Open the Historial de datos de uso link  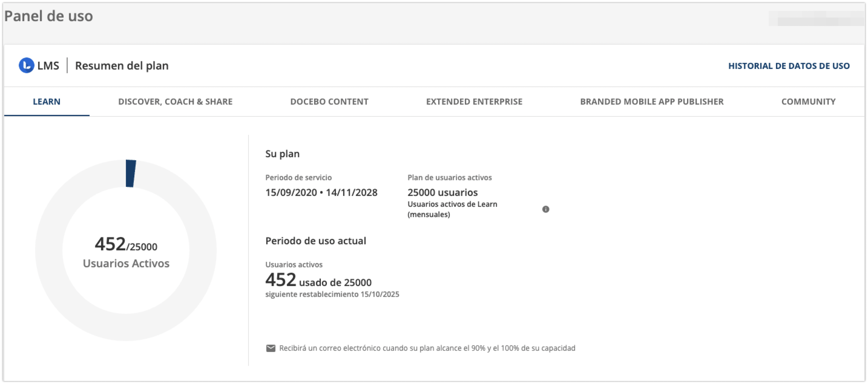point(788,66)
